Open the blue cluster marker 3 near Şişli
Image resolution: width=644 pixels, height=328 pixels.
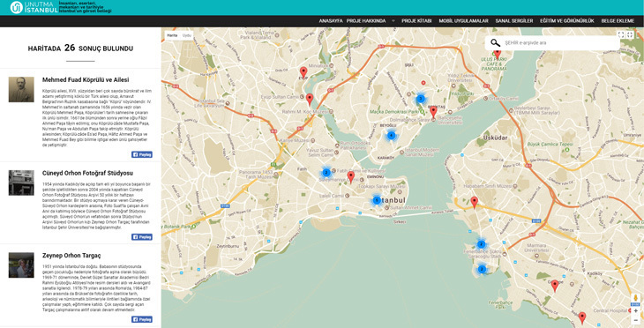tap(420, 99)
